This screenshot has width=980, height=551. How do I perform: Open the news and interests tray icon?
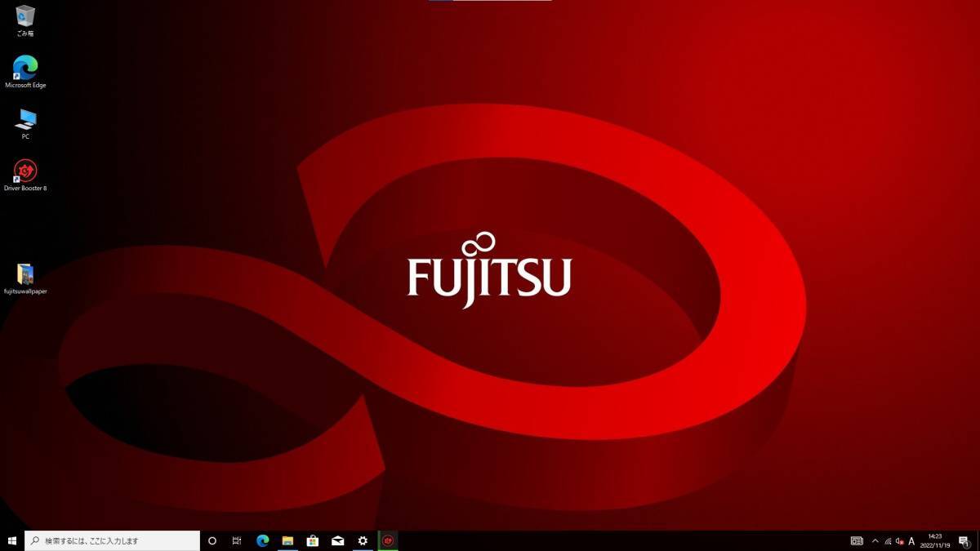pyautogui.click(x=857, y=540)
